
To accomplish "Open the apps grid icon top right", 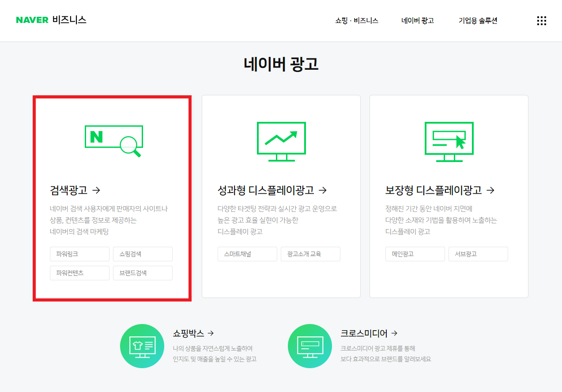I will pyautogui.click(x=541, y=20).
